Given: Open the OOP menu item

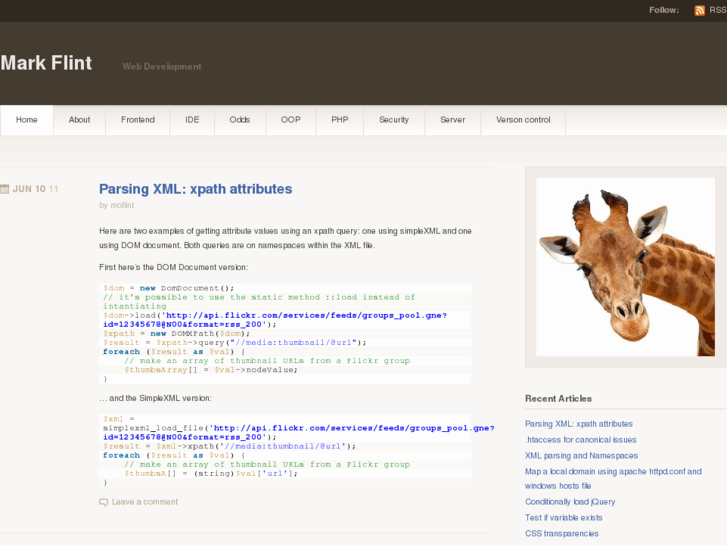Looking at the screenshot, I should pyautogui.click(x=290, y=120).
